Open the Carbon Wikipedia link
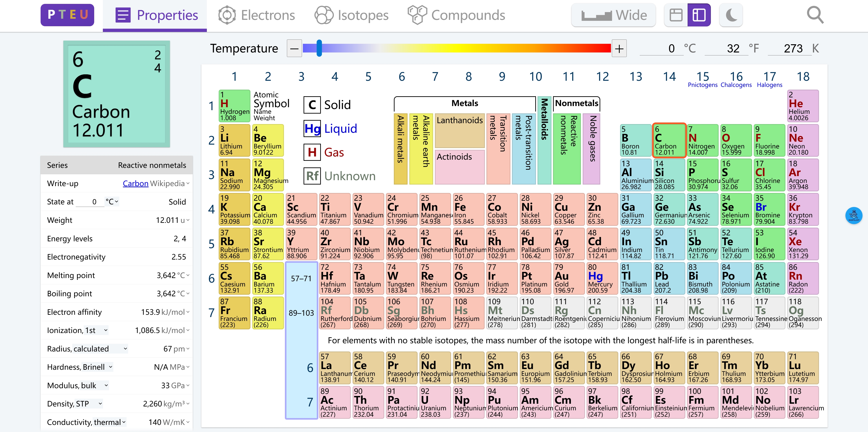The width and height of the screenshot is (868, 432). (x=135, y=183)
